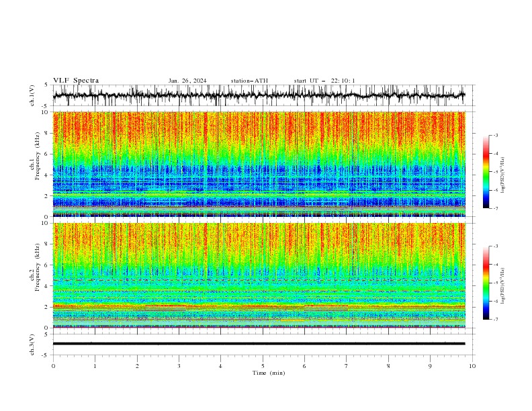Click time axis tick label '7'

click(x=347, y=366)
